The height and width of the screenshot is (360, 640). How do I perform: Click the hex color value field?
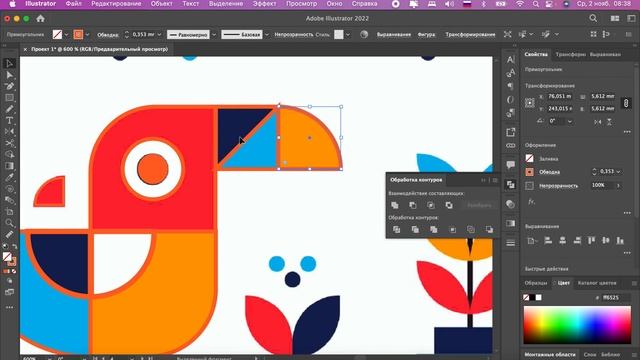pos(617,298)
